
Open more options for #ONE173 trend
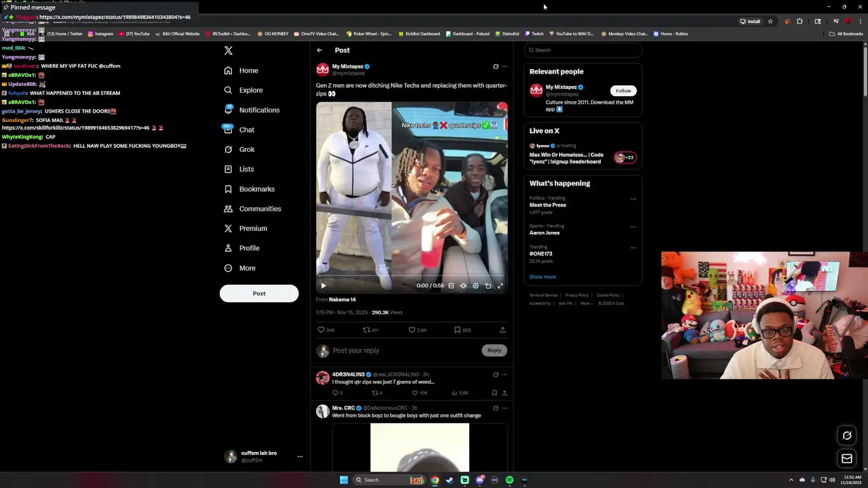coord(633,248)
